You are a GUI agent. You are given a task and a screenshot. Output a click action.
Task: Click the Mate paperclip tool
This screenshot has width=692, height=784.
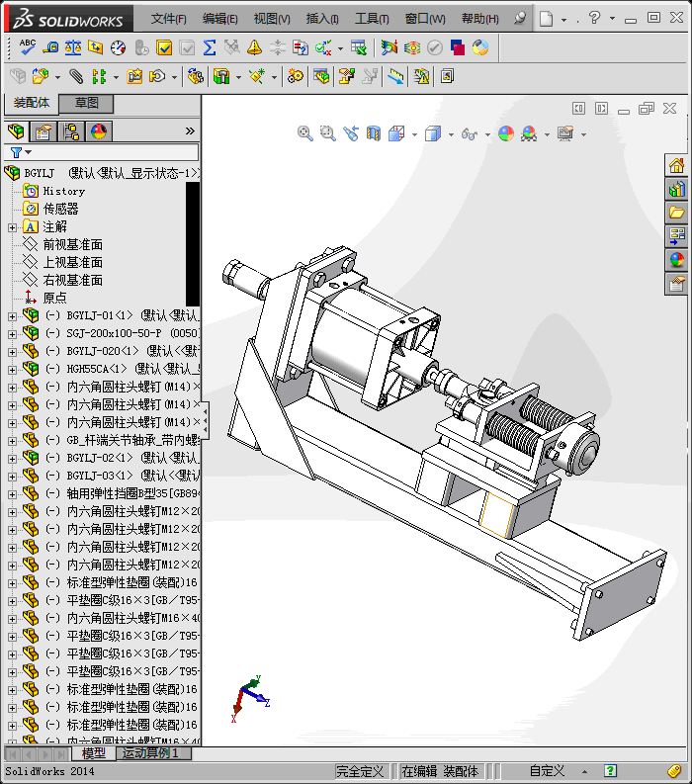[76, 76]
